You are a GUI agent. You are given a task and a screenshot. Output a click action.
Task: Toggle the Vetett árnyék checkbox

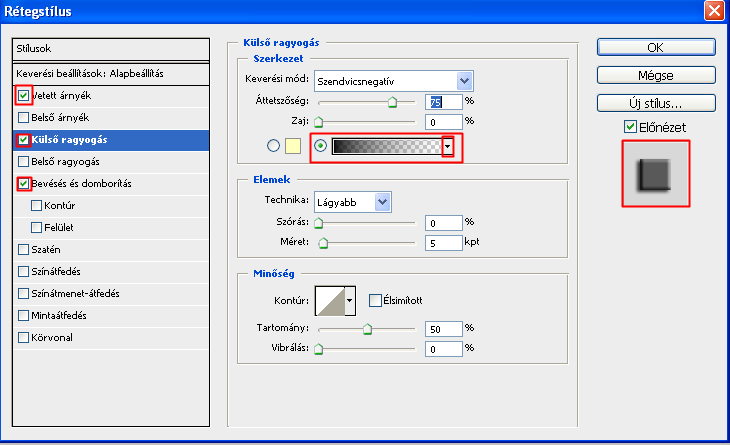[23, 96]
